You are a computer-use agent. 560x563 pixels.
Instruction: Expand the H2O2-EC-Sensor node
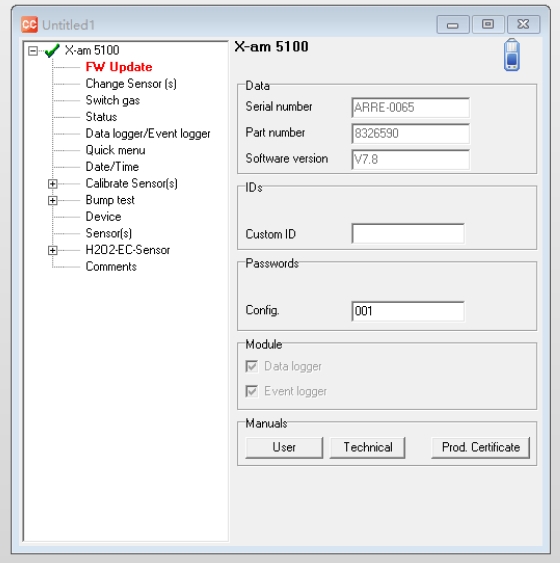coord(52,250)
